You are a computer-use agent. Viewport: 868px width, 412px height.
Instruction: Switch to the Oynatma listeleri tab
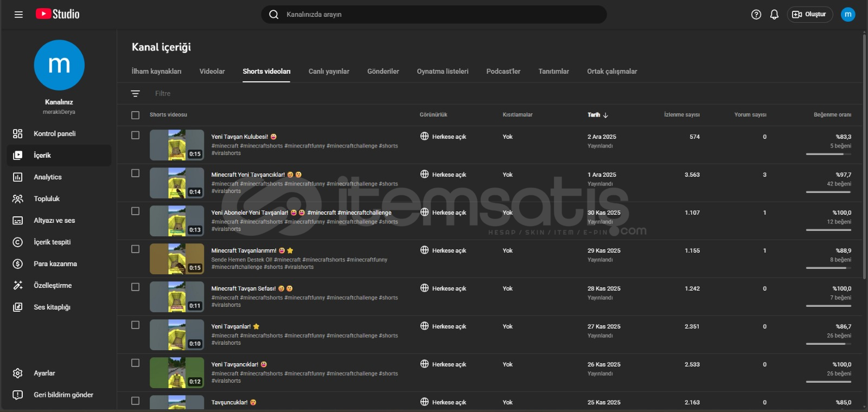(x=442, y=72)
